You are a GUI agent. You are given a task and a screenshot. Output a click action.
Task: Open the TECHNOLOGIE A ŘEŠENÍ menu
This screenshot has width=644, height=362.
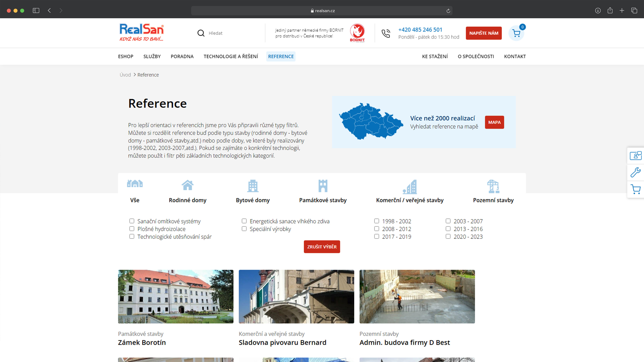231,56
